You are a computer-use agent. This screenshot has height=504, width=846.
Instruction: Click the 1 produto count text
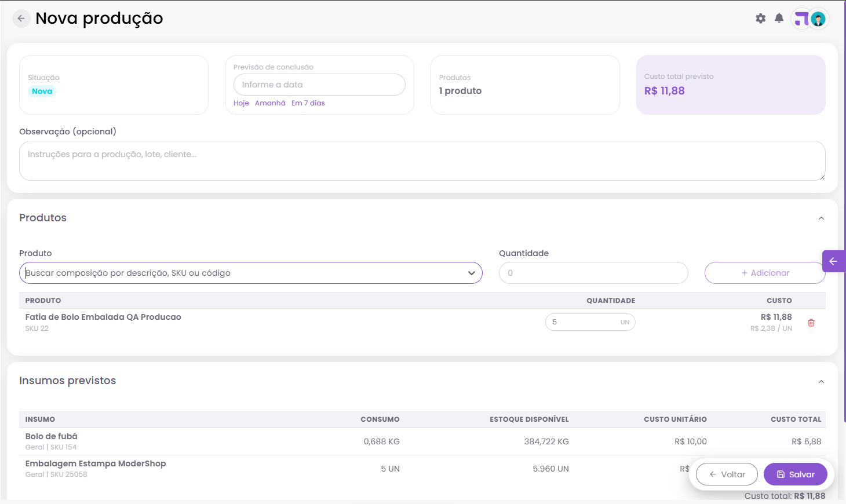click(x=461, y=91)
